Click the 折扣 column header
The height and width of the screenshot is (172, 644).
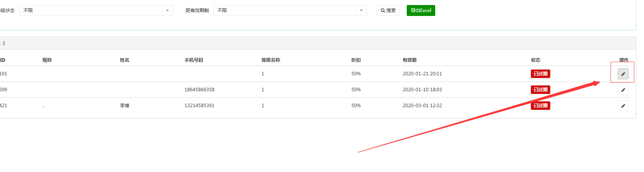pyautogui.click(x=356, y=60)
